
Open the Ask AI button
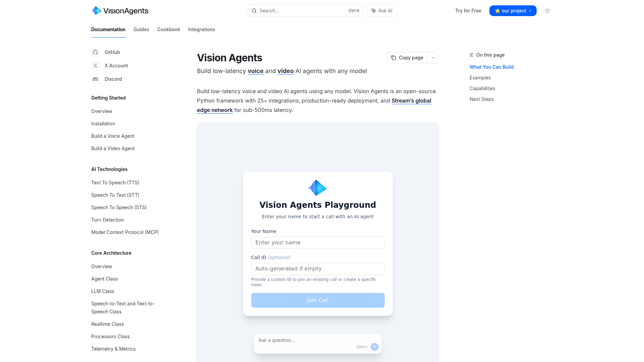click(382, 11)
